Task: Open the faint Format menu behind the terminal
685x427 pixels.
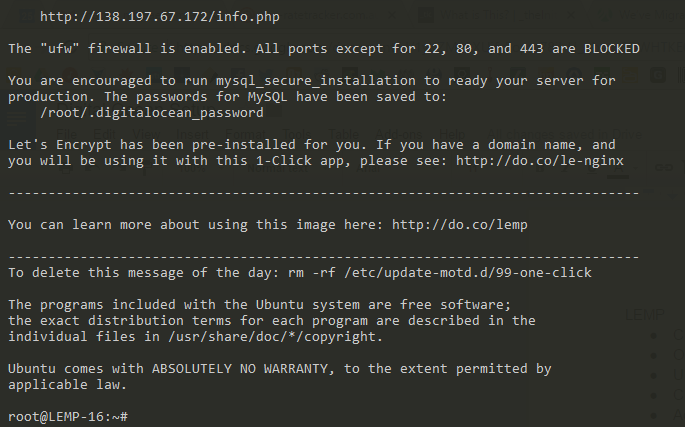Action: (x=245, y=134)
